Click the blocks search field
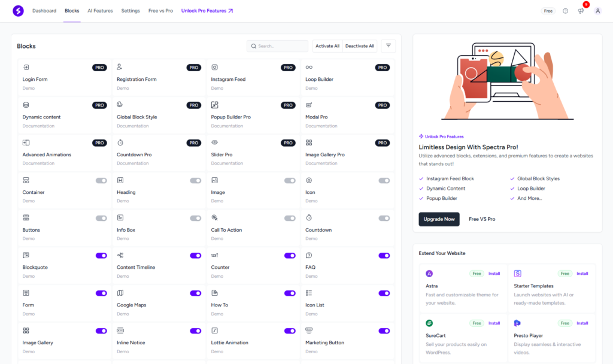613x364 pixels. [x=278, y=45]
